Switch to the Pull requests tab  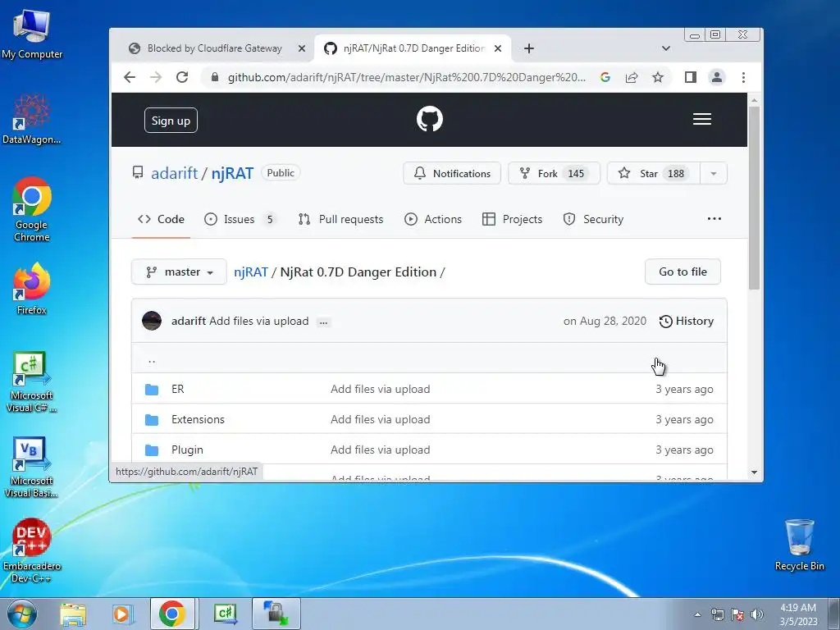point(340,219)
